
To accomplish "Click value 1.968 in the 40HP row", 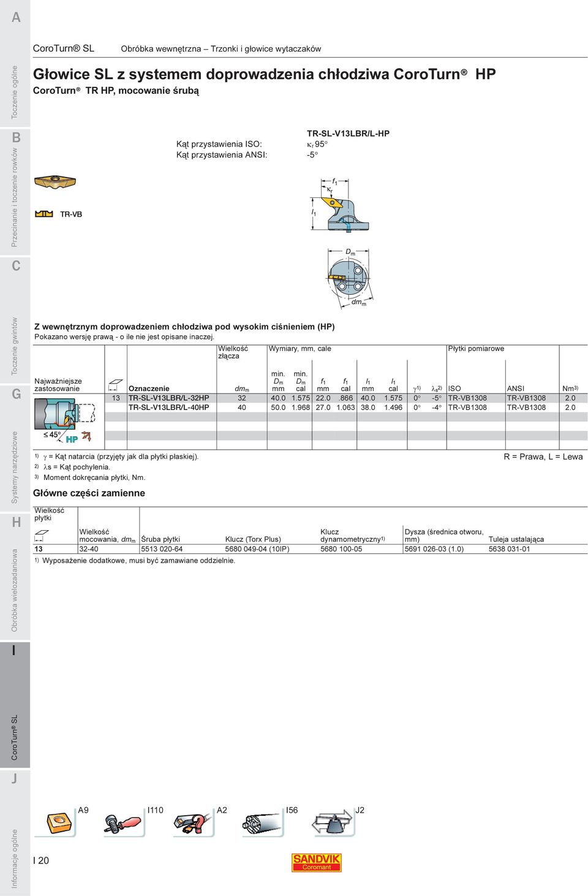I will pos(301,408).
